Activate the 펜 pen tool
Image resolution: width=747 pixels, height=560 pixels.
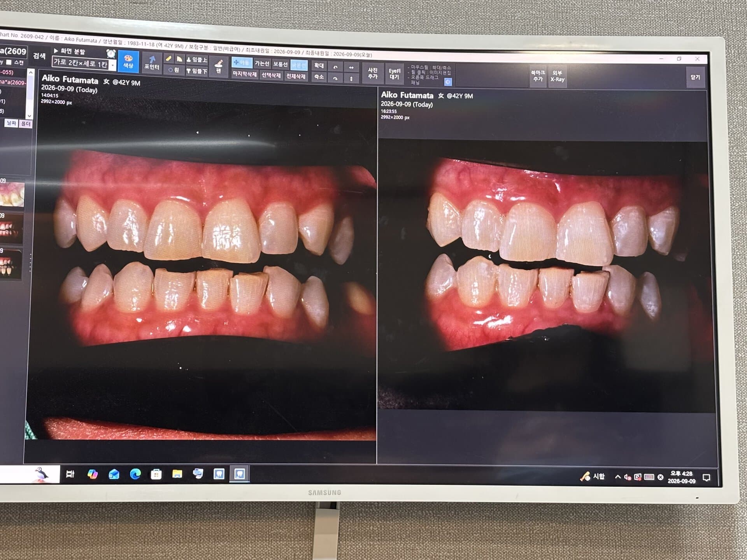[x=218, y=66]
